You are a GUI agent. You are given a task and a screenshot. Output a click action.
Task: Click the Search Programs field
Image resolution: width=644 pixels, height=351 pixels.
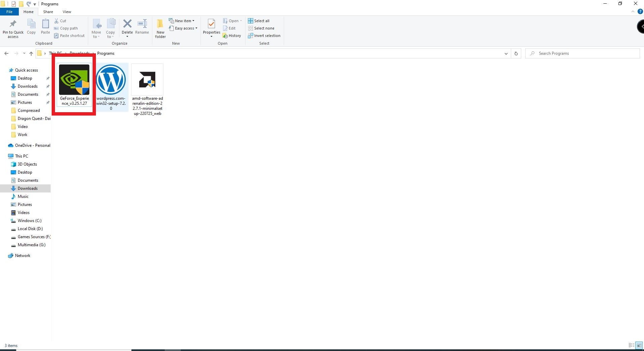582,53
